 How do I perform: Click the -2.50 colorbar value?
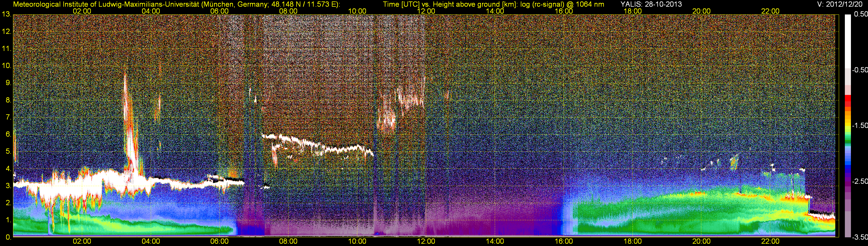860,181
